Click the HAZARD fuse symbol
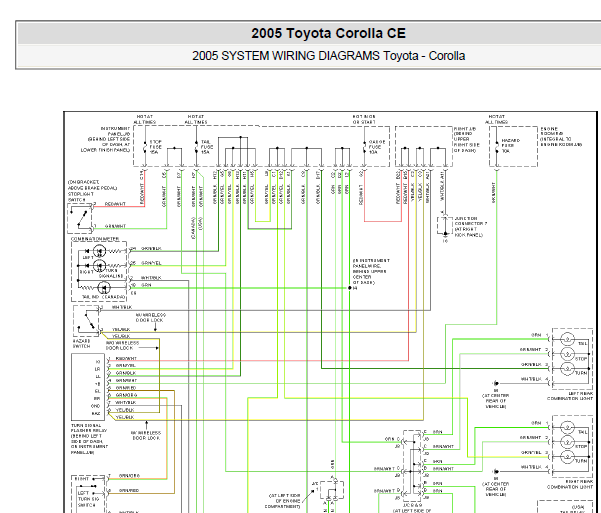This screenshot has width=601, height=513. pyautogui.click(x=497, y=146)
